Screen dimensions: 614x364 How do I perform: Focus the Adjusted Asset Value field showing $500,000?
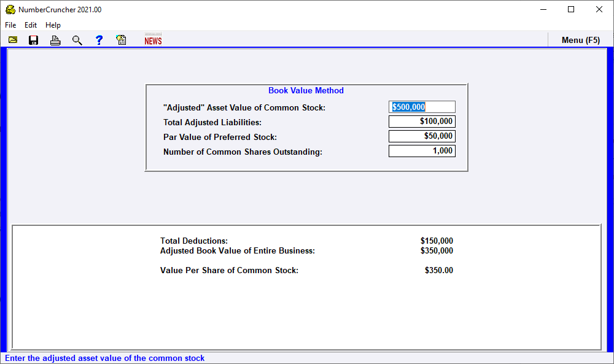[x=422, y=107]
